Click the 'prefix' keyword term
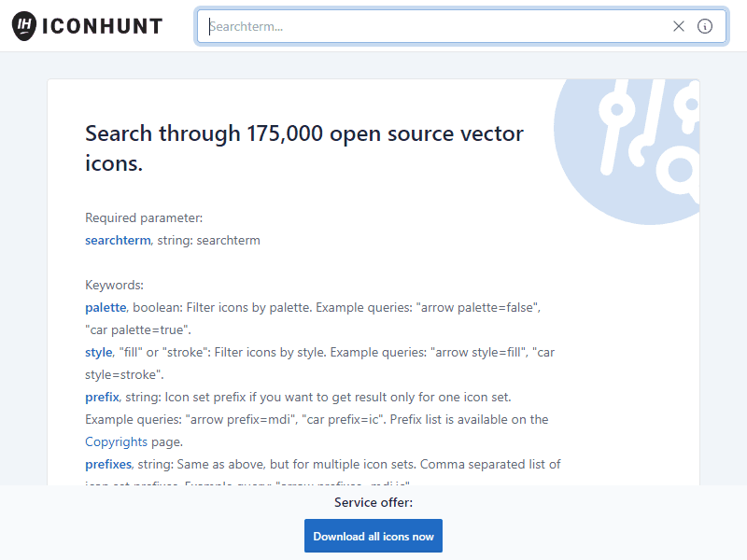Image resolution: width=747 pixels, height=560 pixels. 102,397
